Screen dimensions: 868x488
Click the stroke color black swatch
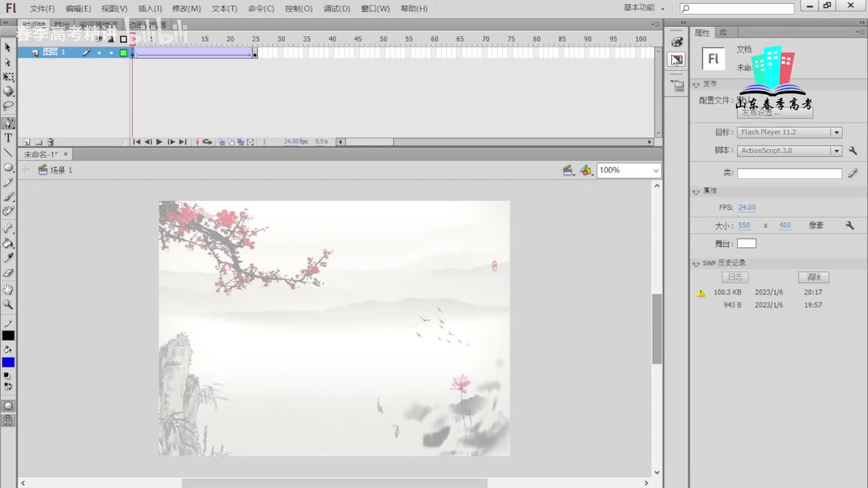tap(8, 335)
